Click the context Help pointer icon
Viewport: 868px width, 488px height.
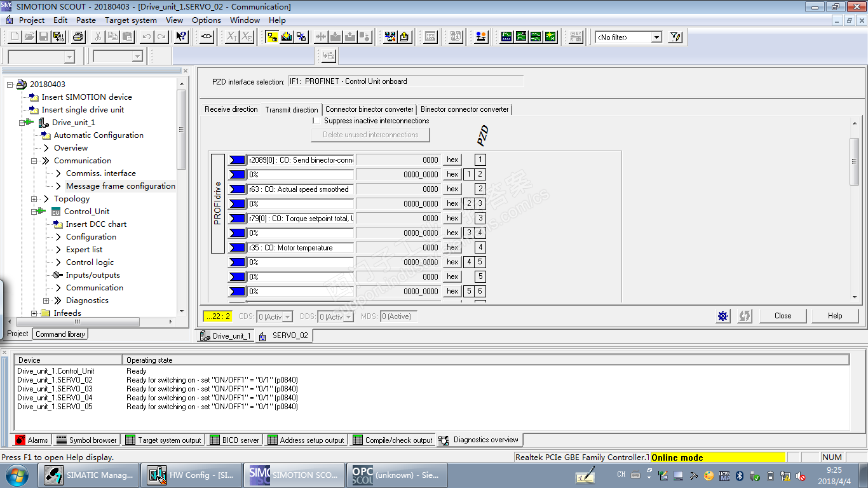pyautogui.click(x=181, y=37)
